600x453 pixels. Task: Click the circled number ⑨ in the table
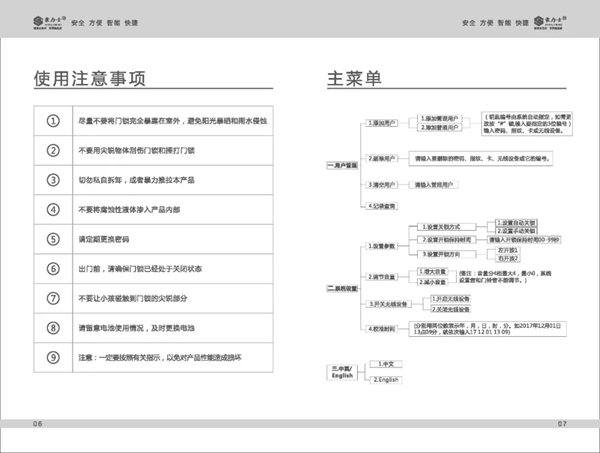(53, 357)
